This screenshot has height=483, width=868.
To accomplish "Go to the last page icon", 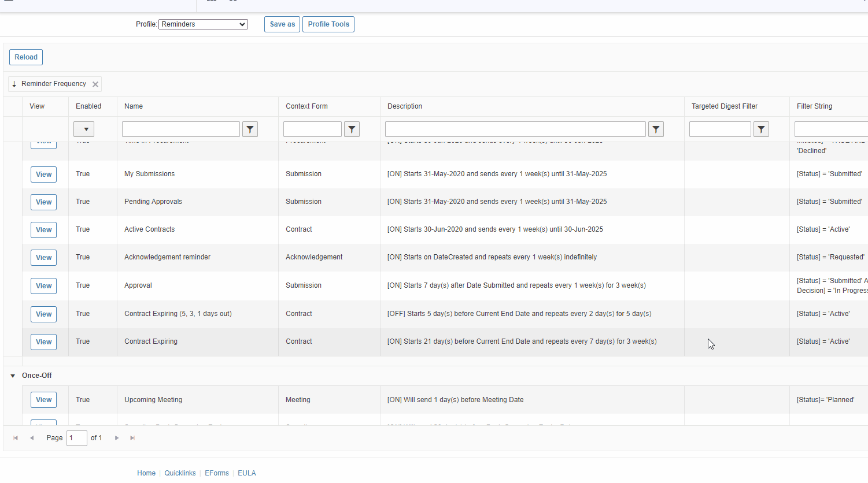I will click(x=132, y=438).
